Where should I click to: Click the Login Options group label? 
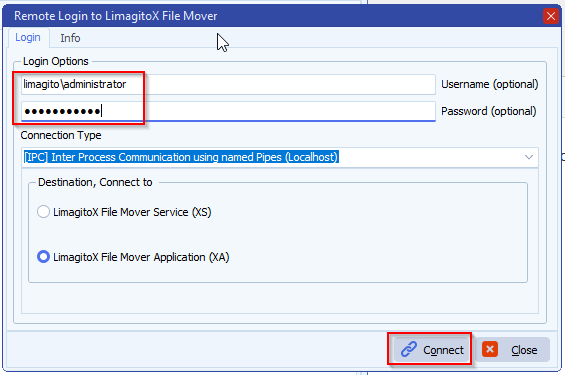click(x=55, y=61)
